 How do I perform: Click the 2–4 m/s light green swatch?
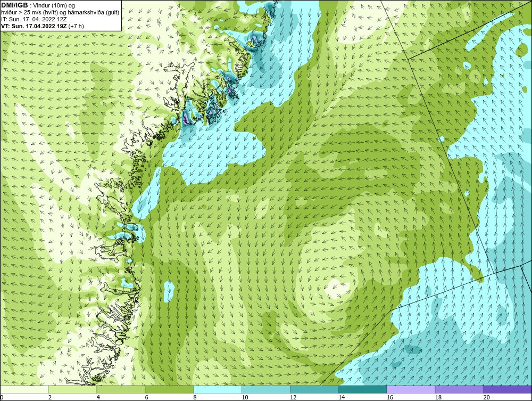coord(72,389)
